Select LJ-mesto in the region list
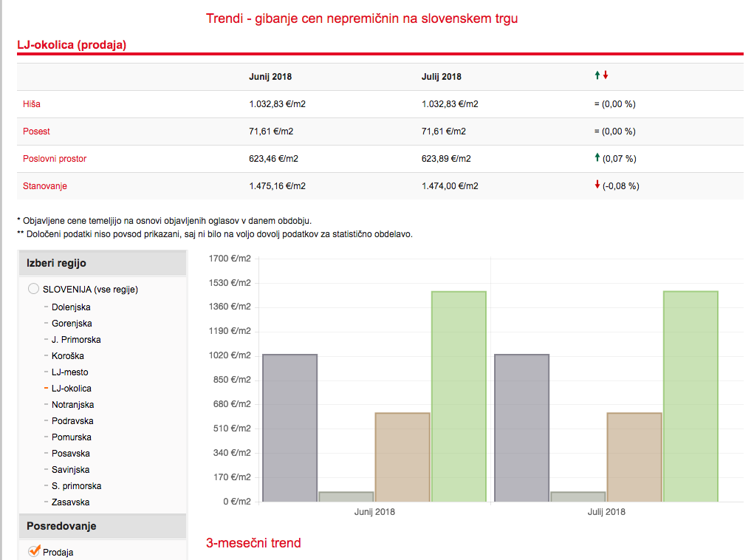754x560 pixels. (69, 372)
